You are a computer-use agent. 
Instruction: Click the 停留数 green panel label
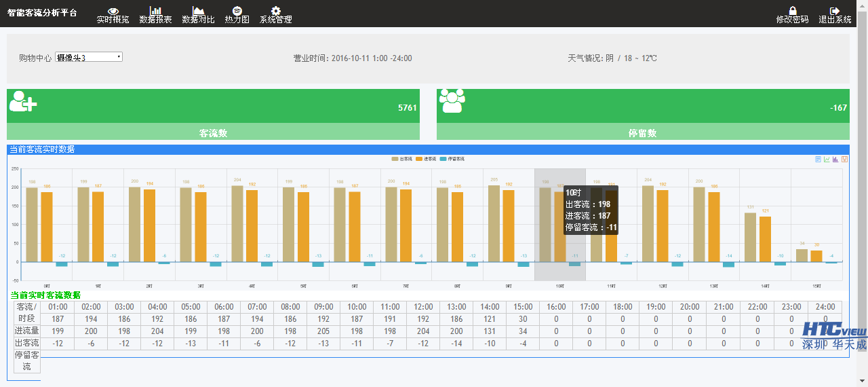[x=643, y=133]
